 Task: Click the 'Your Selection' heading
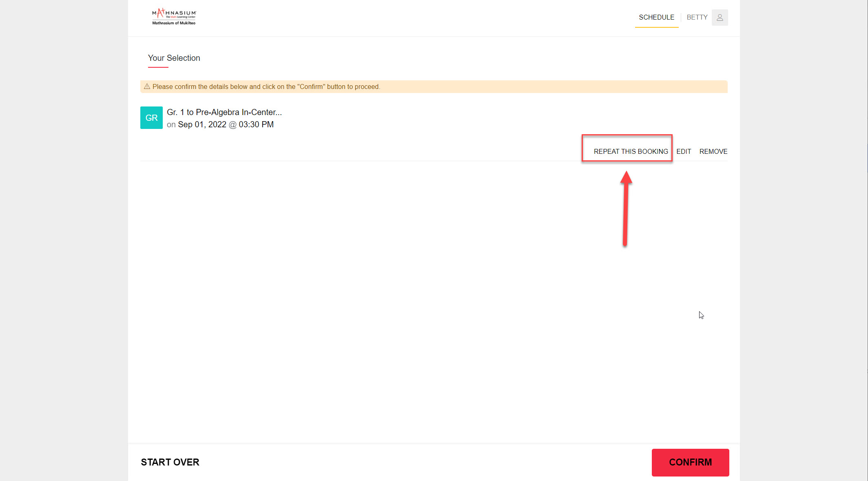174,58
